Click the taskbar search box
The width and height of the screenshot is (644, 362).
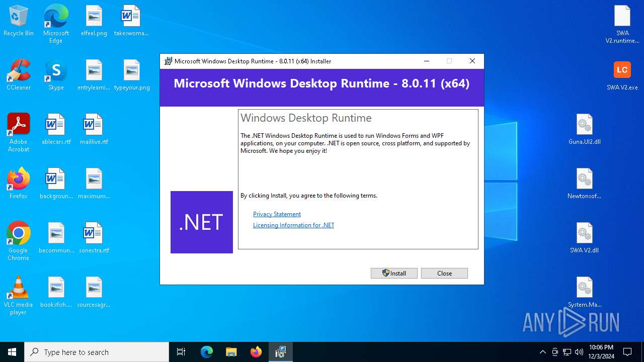coord(97,352)
